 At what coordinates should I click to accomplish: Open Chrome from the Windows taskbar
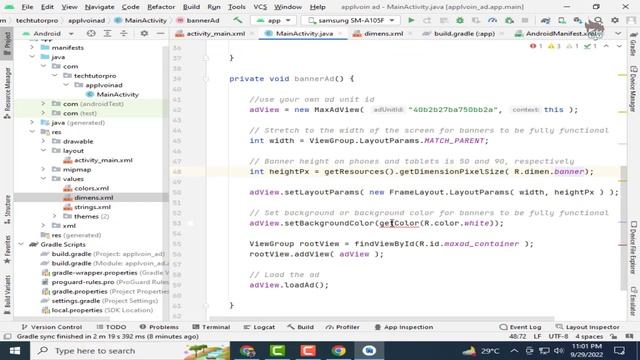(338, 351)
